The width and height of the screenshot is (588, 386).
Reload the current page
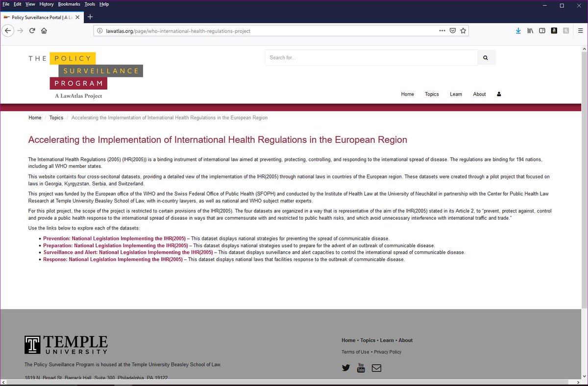point(32,30)
